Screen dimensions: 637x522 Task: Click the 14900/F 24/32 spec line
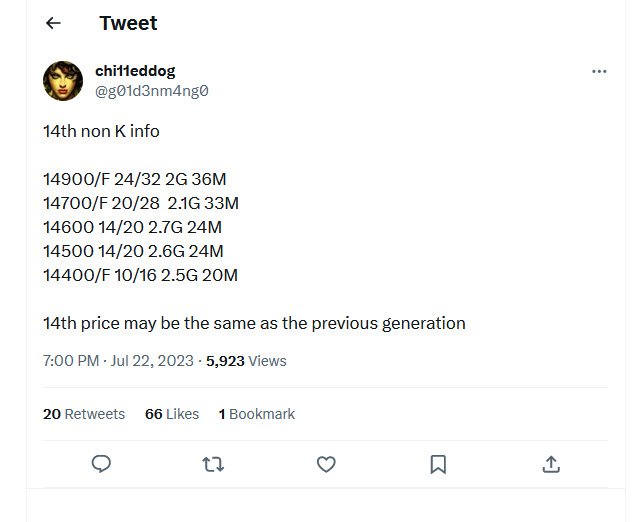135,180
